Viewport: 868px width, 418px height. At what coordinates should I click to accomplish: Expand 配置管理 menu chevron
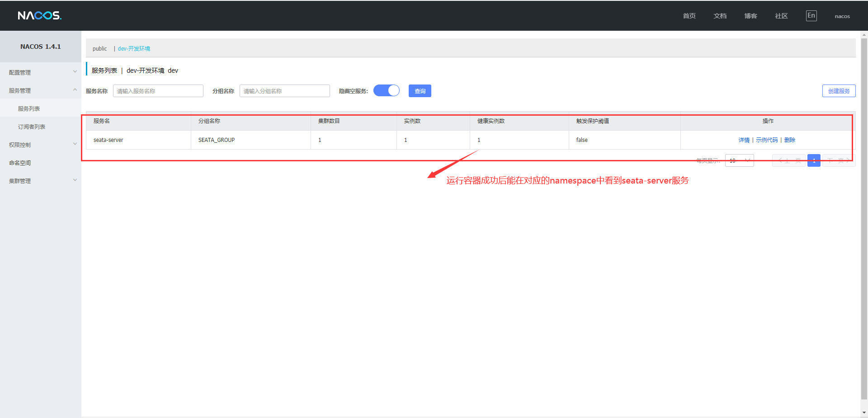click(x=75, y=72)
